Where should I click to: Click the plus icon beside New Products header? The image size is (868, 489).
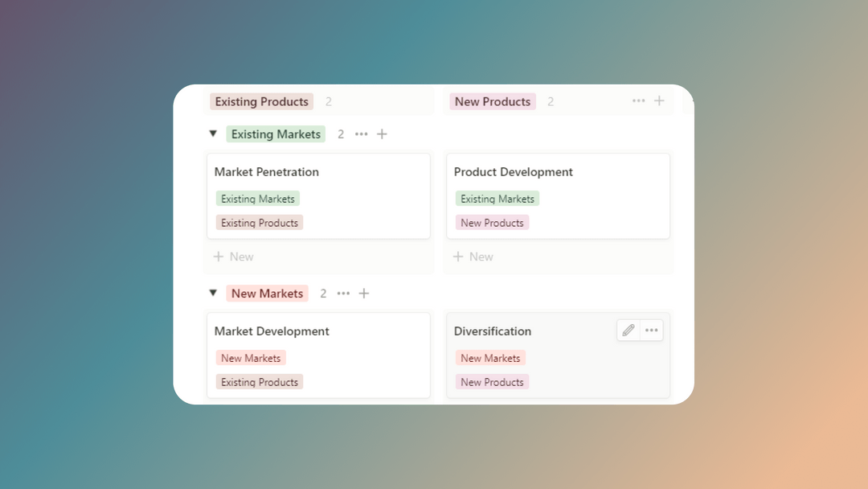(x=660, y=101)
